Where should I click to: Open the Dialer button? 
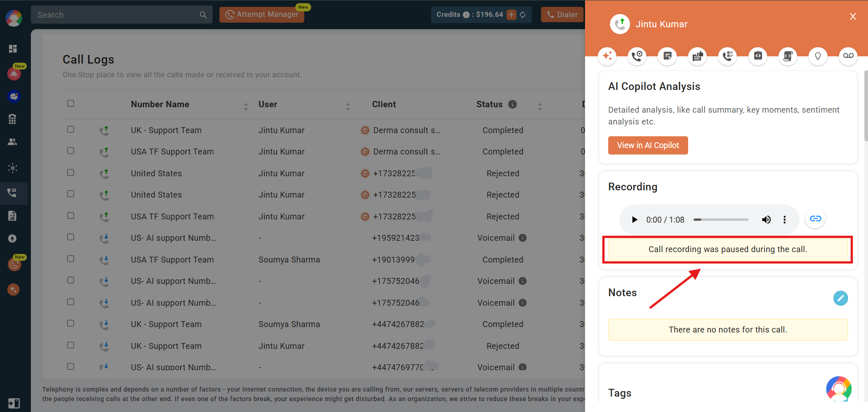pyautogui.click(x=562, y=15)
